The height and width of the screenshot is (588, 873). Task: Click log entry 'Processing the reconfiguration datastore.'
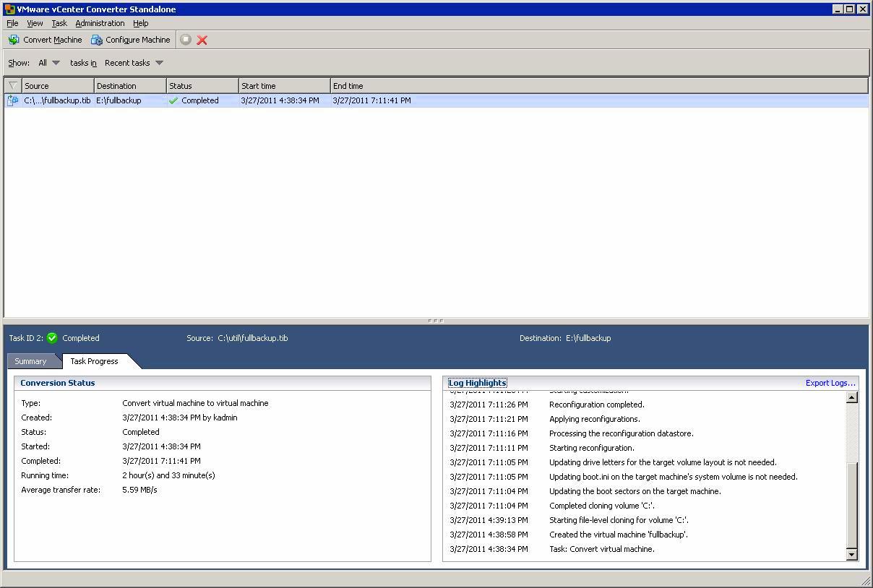click(622, 433)
